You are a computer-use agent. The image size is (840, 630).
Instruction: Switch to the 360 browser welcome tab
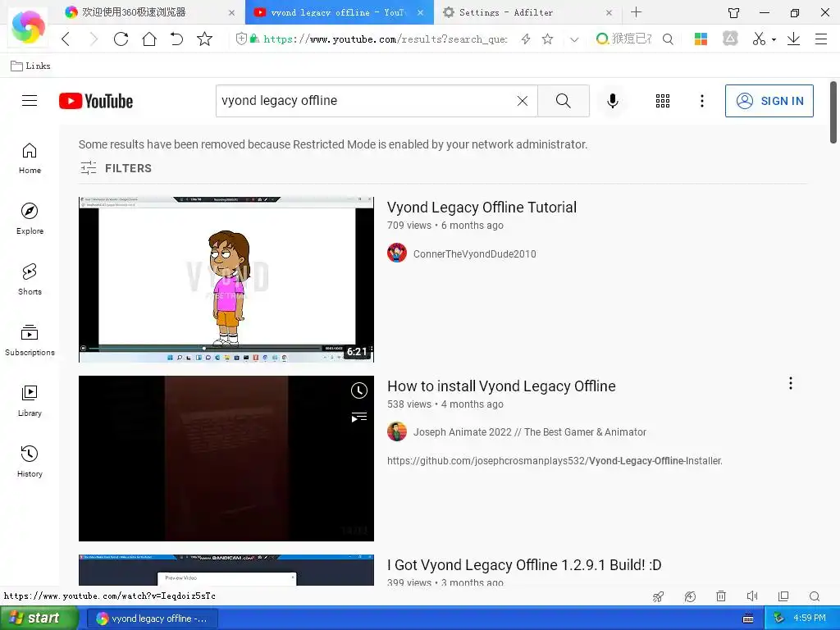tap(149, 12)
